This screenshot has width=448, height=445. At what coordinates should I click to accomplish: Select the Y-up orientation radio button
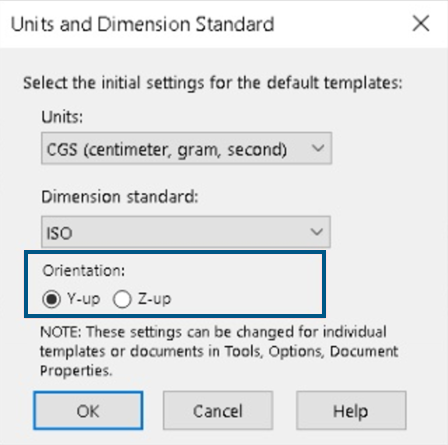point(51,299)
